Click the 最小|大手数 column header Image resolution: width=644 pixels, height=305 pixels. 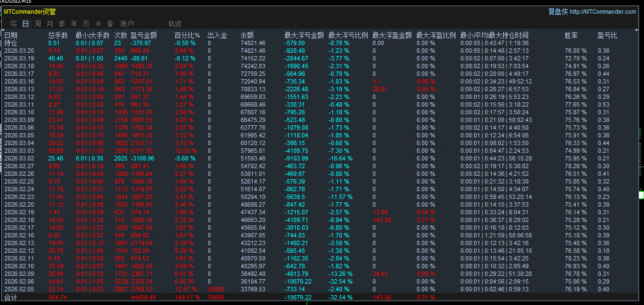pos(92,35)
